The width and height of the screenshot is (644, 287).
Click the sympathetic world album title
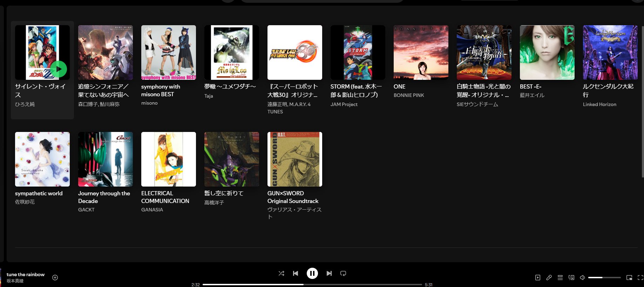click(x=39, y=193)
